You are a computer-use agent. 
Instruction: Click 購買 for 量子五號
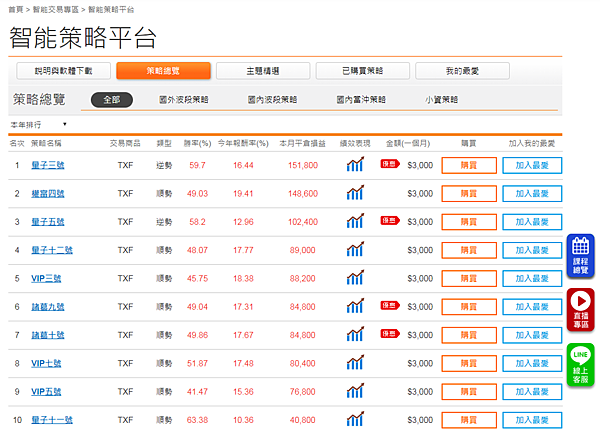[x=469, y=222]
